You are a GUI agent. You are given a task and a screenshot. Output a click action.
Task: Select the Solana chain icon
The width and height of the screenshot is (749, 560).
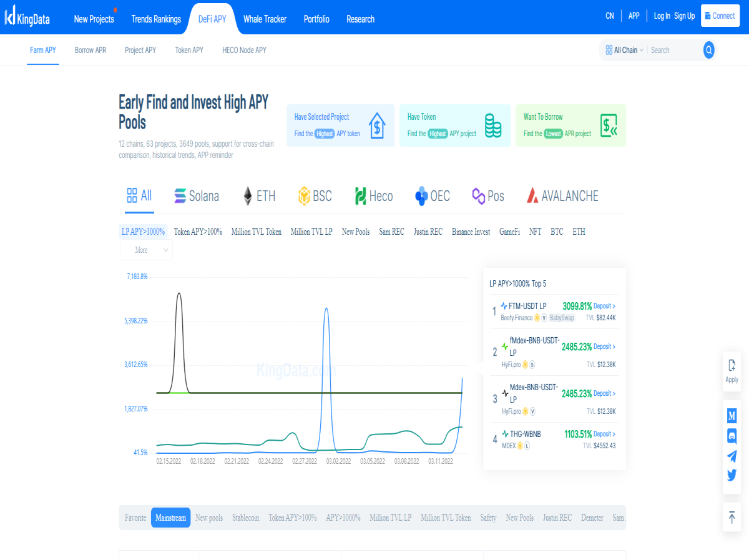pyautogui.click(x=180, y=196)
